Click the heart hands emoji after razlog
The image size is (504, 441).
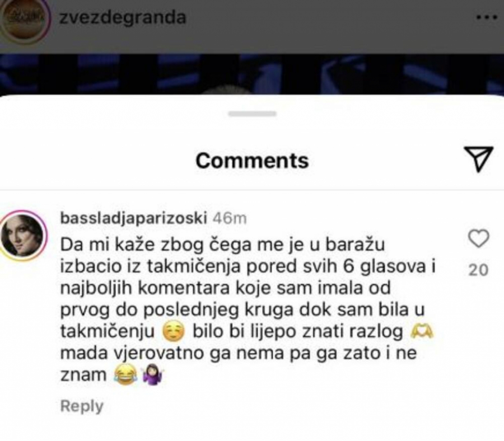422,331
